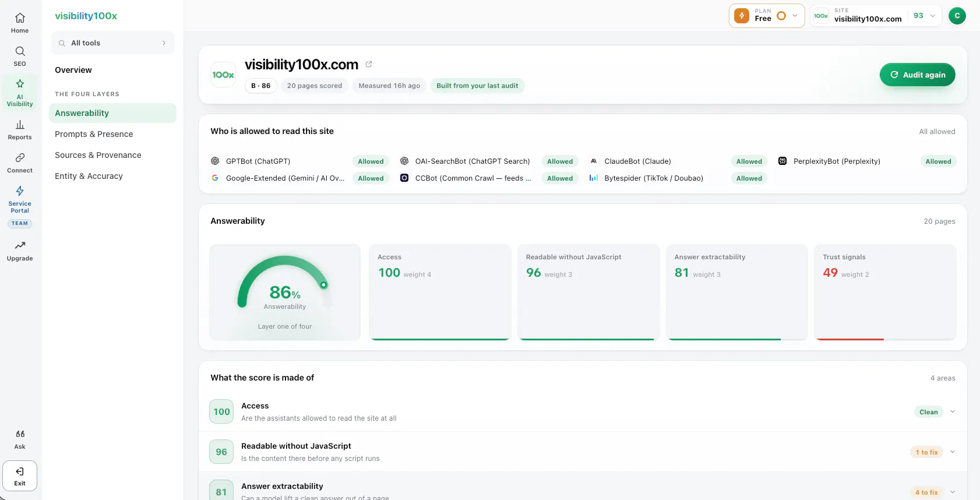The height and width of the screenshot is (500, 980).
Task: Click the 4 to fix badge
Action: tap(926, 492)
